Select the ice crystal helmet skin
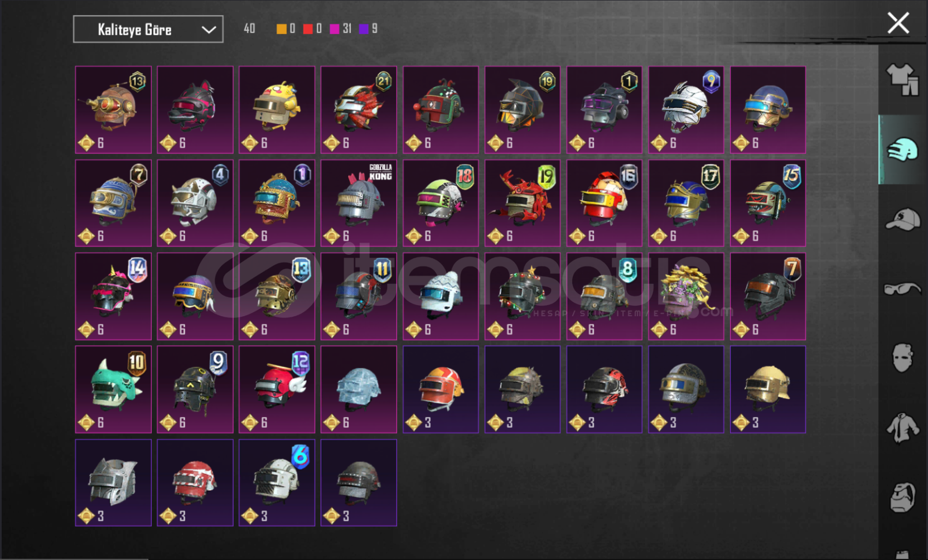 tap(359, 389)
